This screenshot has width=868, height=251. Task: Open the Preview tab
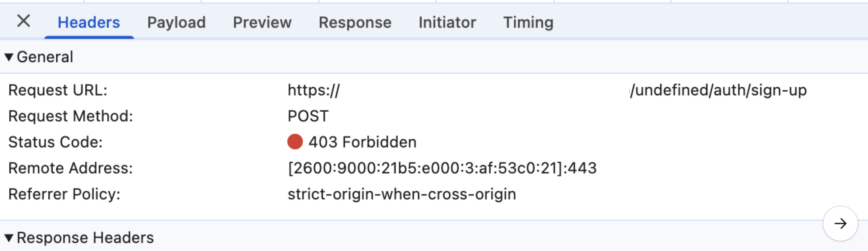(x=262, y=22)
